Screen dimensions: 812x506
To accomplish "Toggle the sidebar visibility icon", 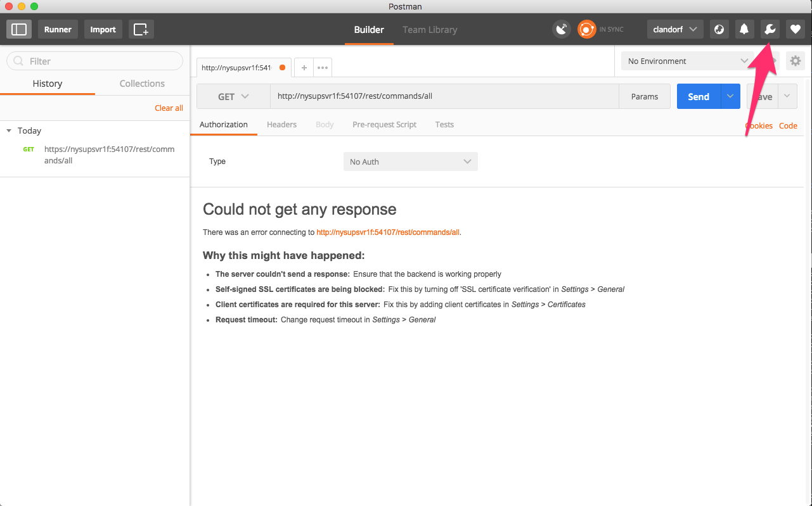I will point(19,29).
